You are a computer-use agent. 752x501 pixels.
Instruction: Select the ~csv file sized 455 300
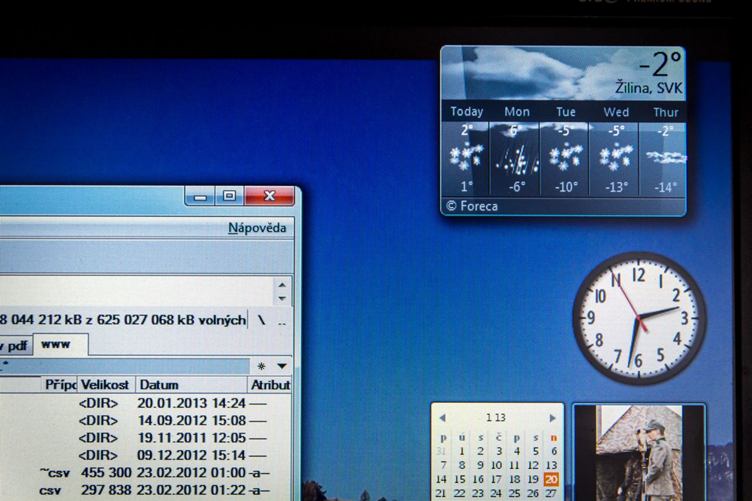pyautogui.click(x=145, y=473)
